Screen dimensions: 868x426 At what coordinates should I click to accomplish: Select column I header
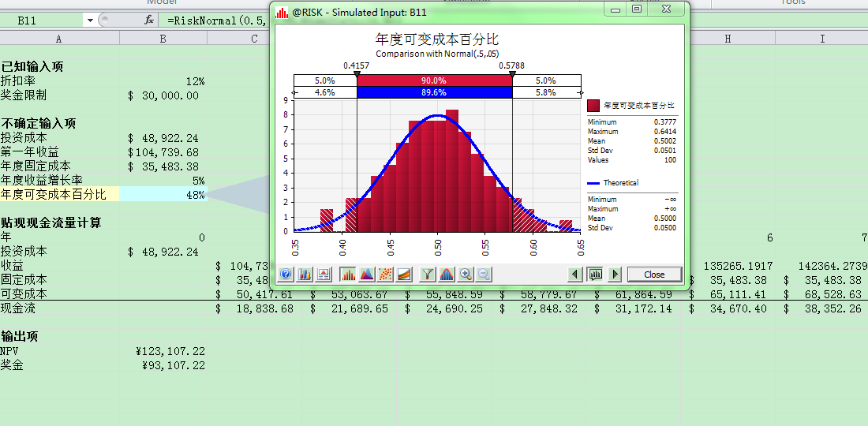coord(822,38)
